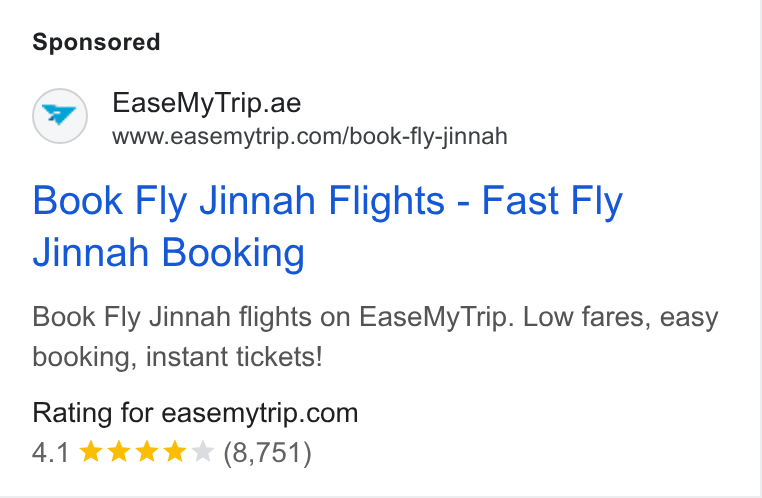Click the EaseMyTrip paper-plane favicon
Image resolution: width=762 pixels, height=498 pixels.
[x=60, y=116]
